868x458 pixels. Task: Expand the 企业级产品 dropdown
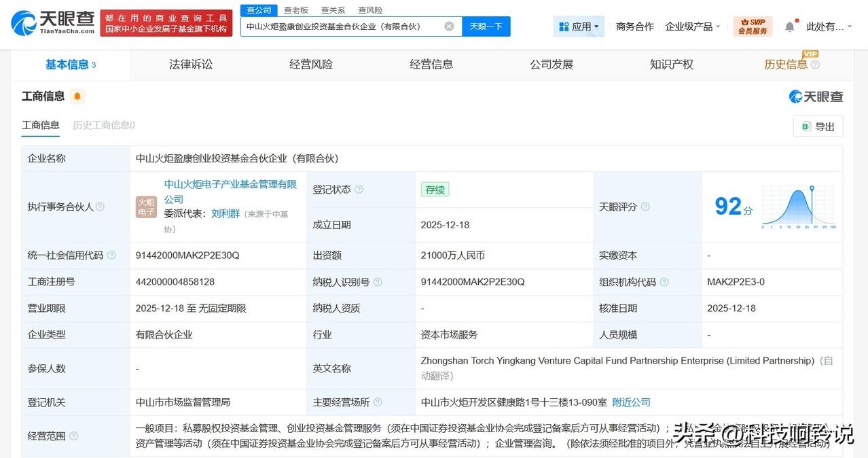[x=692, y=26]
